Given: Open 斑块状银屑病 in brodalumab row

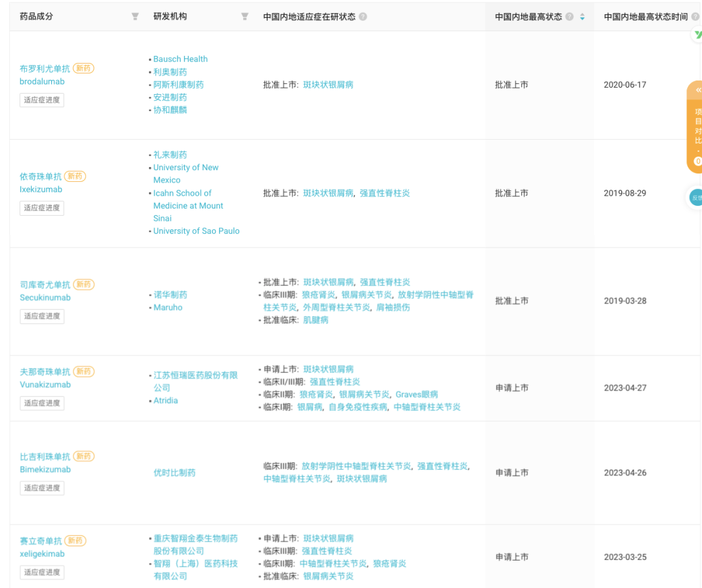Looking at the screenshot, I should tap(328, 84).
